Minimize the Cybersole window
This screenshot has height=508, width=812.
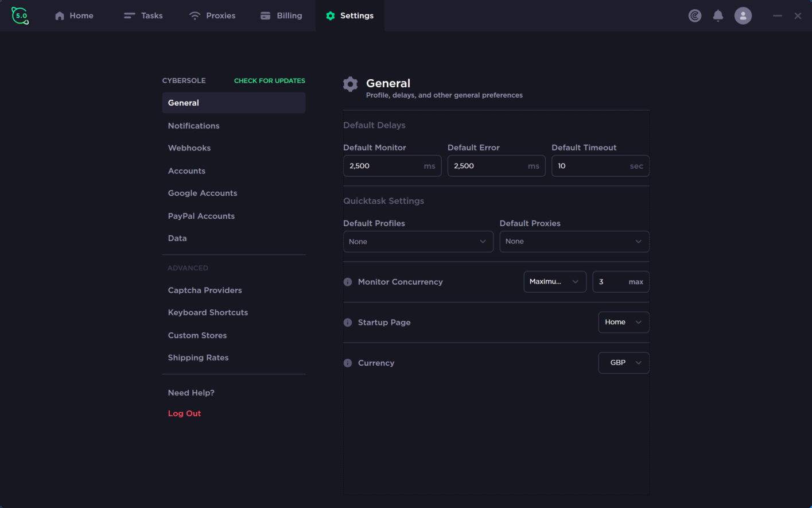pos(778,15)
